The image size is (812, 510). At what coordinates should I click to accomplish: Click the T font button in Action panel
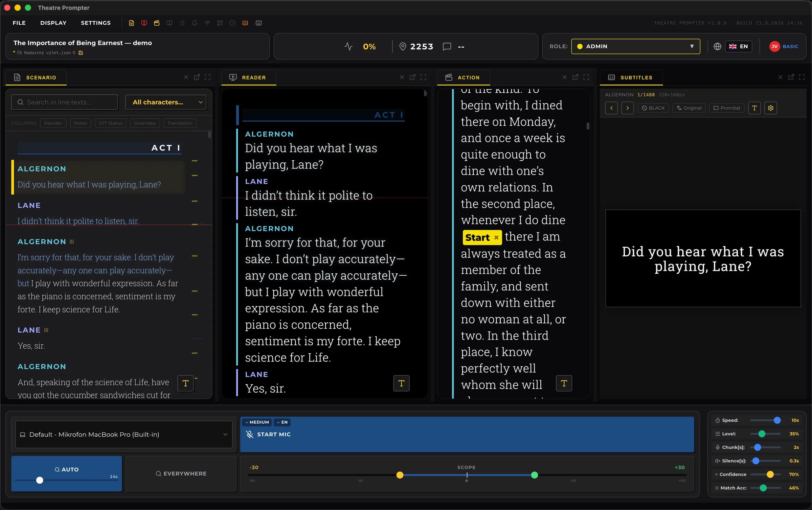click(x=564, y=383)
